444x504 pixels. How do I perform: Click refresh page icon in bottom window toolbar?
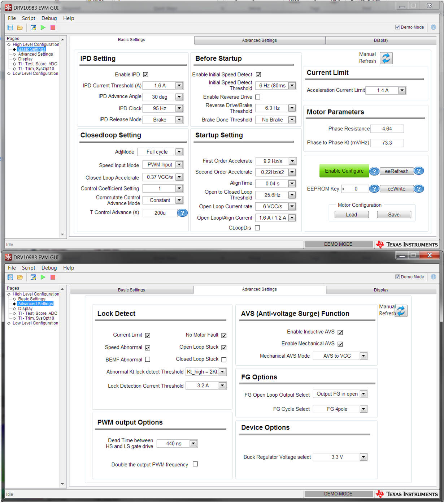click(x=33, y=277)
